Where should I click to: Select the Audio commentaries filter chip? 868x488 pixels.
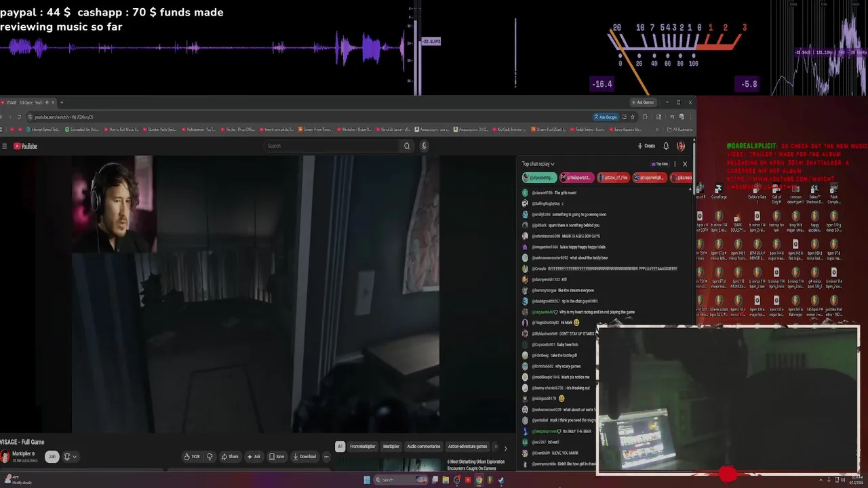pos(424,447)
